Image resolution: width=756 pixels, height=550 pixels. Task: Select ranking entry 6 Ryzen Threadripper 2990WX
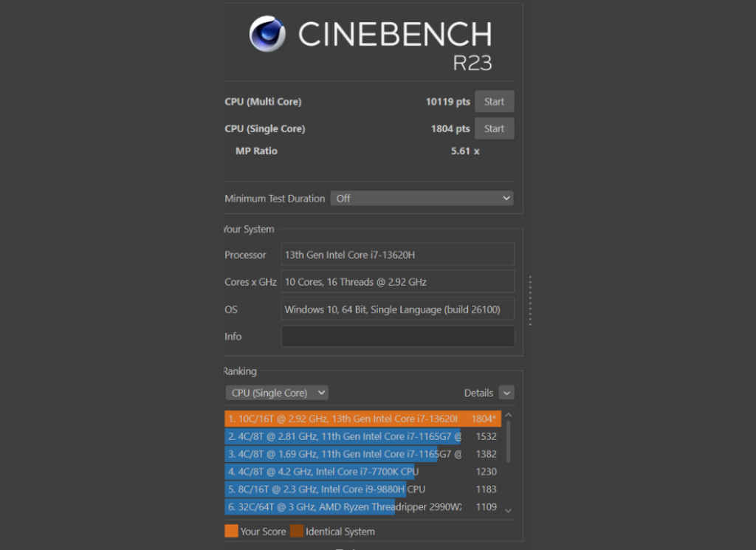362,506
